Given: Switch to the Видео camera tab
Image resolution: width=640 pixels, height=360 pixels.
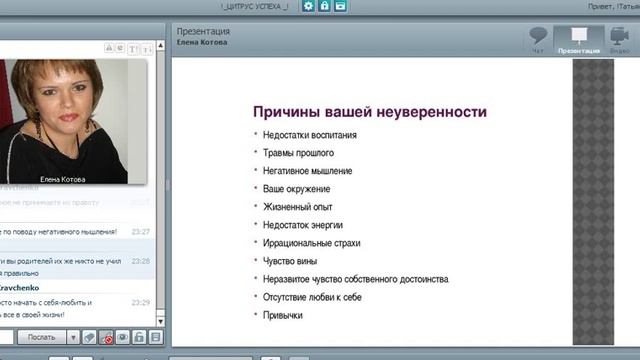Looking at the screenshot, I should [619, 40].
